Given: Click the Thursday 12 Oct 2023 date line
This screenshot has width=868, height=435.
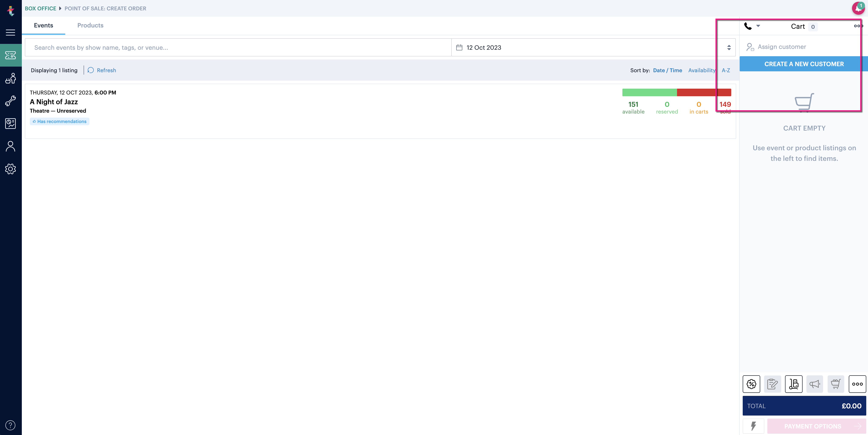Looking at the screenshot, I should coord(73,92).
